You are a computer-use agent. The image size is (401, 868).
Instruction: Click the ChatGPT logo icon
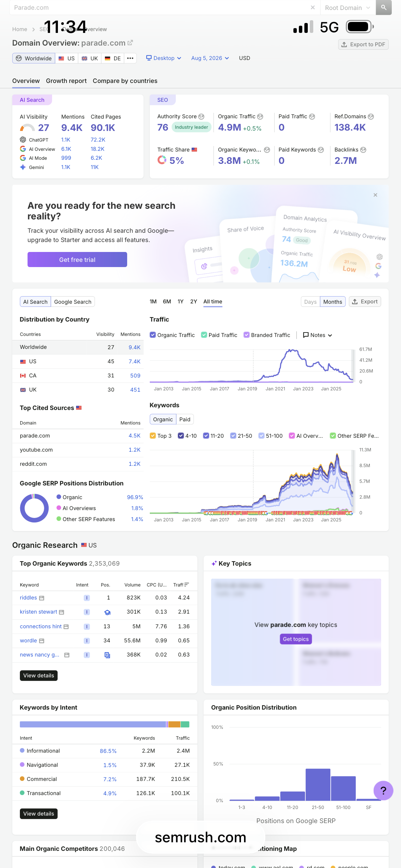(23, 140)
